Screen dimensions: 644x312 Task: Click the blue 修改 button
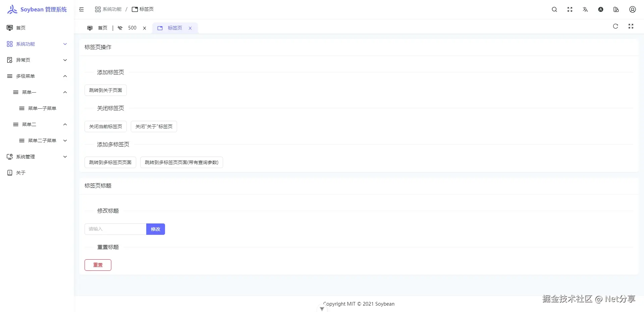tap(156, 229)
